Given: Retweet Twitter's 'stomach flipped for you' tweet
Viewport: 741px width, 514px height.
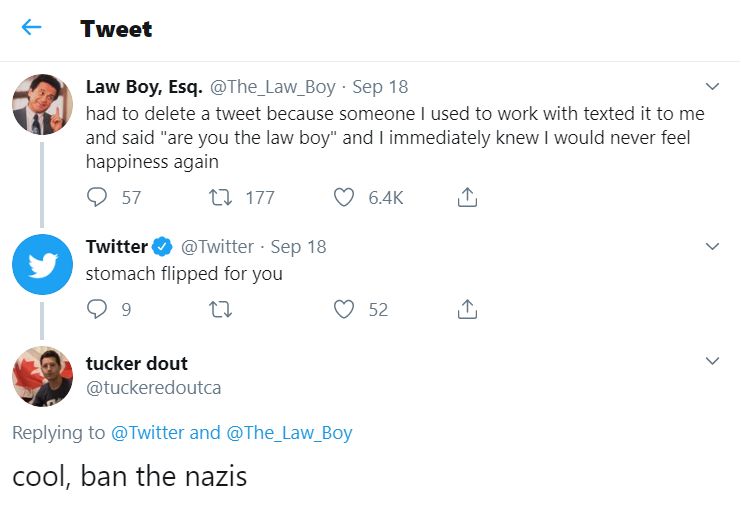Looking at the screenshot, I should point(220,309).
